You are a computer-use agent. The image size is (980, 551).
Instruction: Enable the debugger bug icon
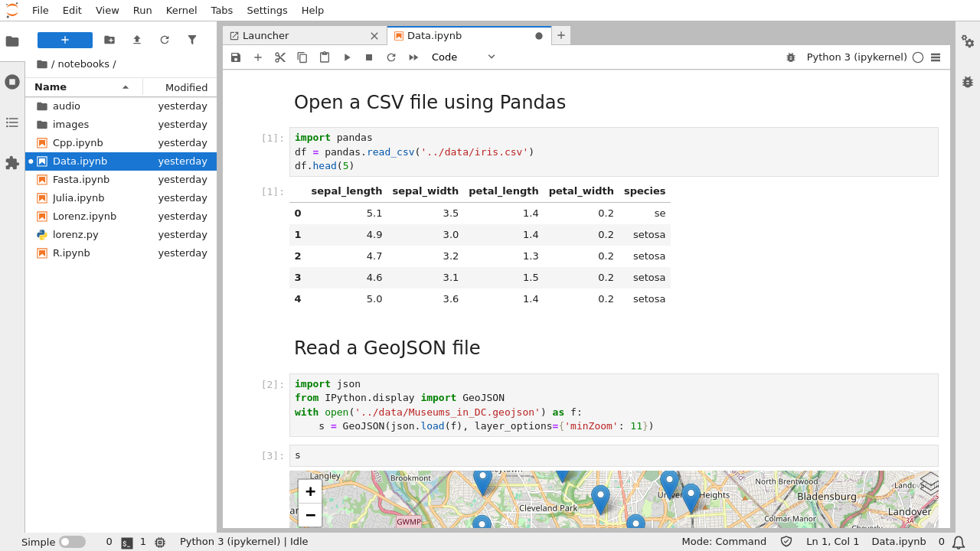click(790, 57)
